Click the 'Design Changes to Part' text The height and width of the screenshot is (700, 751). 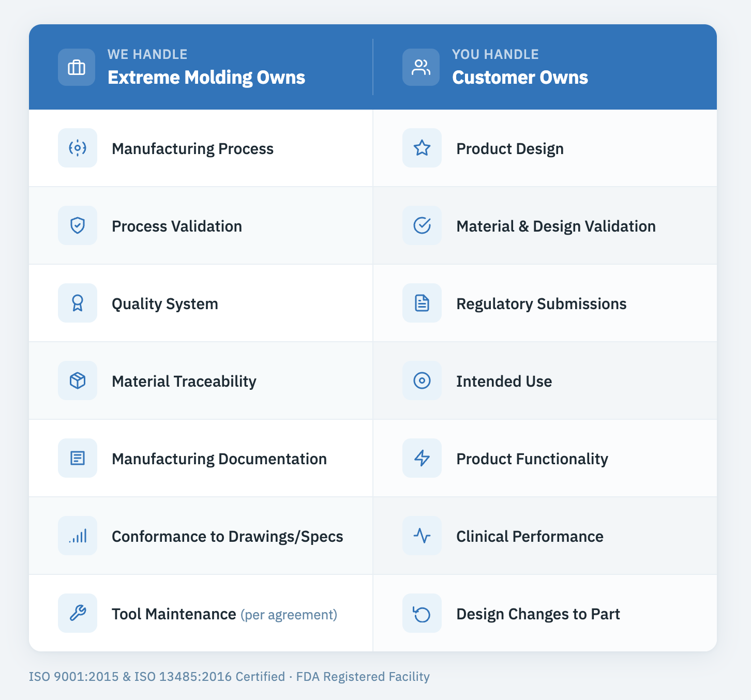(538, 614)
